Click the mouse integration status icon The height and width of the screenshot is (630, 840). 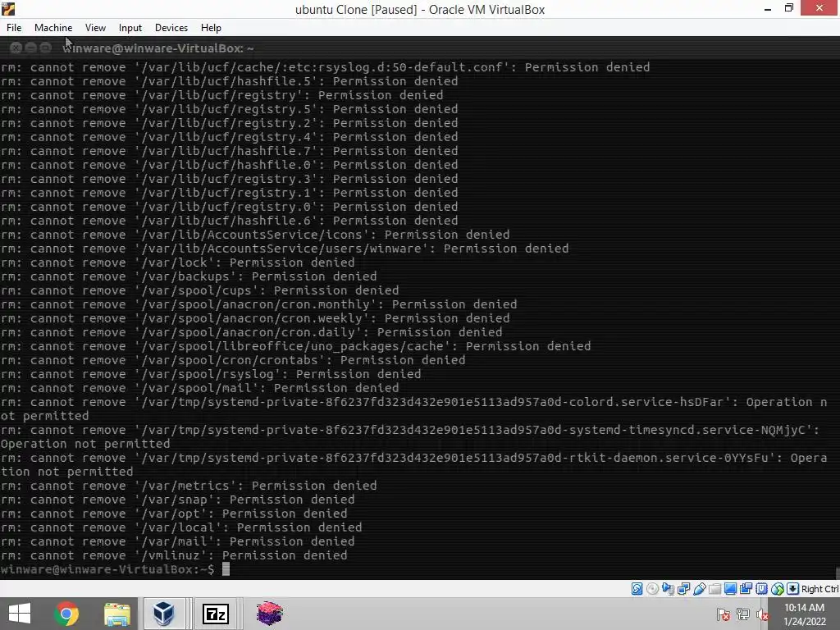click(778, 589)
